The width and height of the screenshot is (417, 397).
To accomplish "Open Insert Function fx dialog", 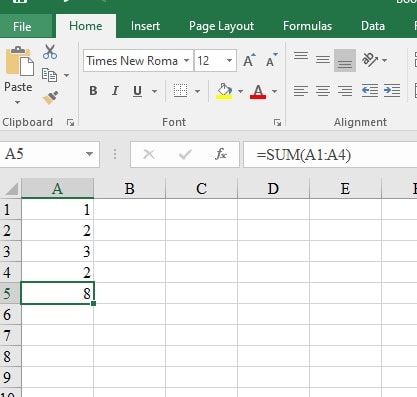I will [221, 154].
